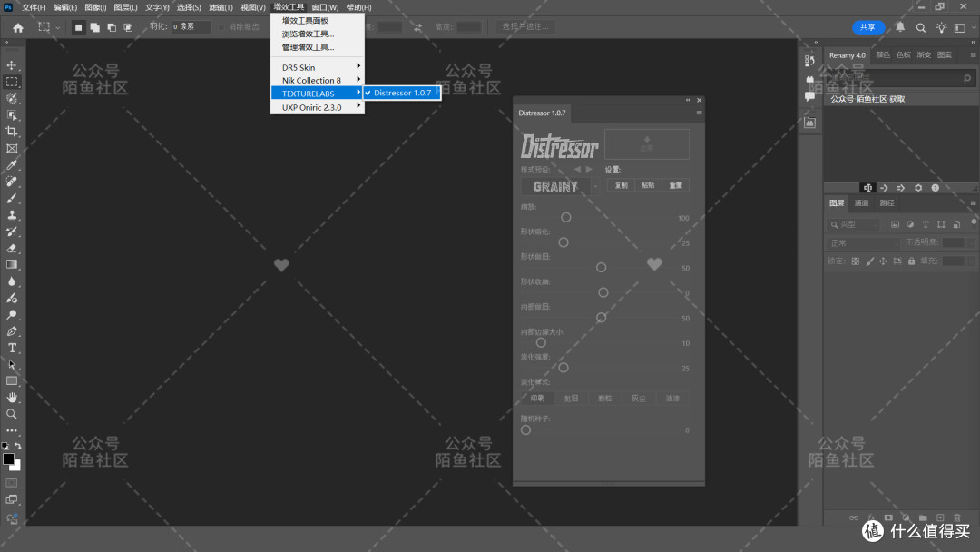Click the 复制 settings button
980x552 pixels.
point(621,186)
